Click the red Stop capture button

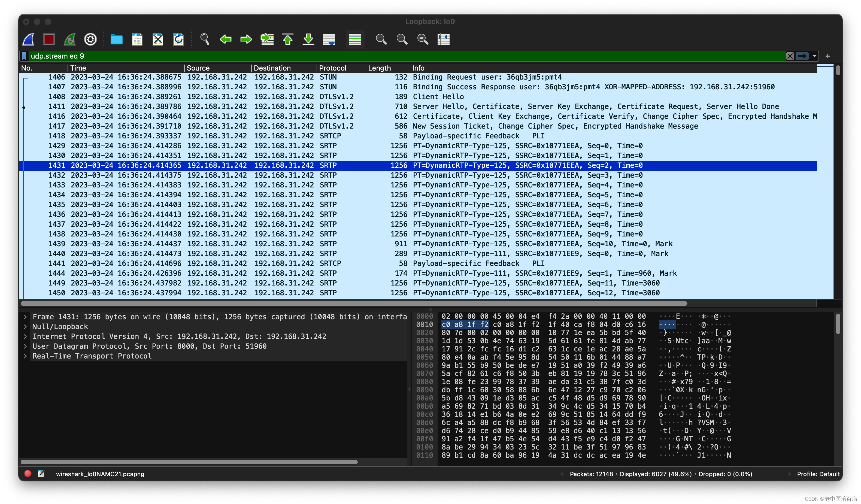49,39
